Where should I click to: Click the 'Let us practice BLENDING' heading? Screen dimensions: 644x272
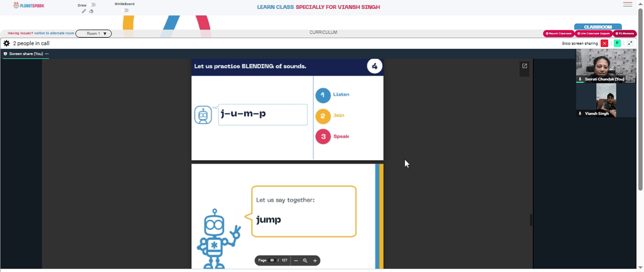pos(250,66)
